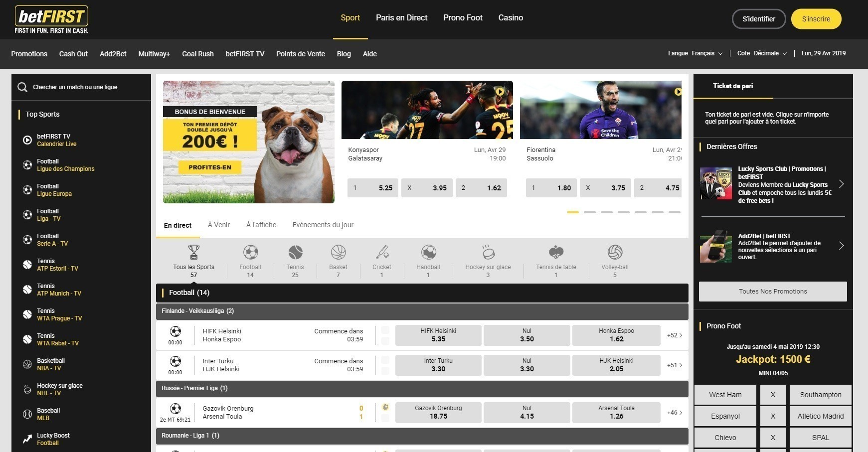
Task: Pick West Ham in Prono Foot
Action: pos(725,395)
